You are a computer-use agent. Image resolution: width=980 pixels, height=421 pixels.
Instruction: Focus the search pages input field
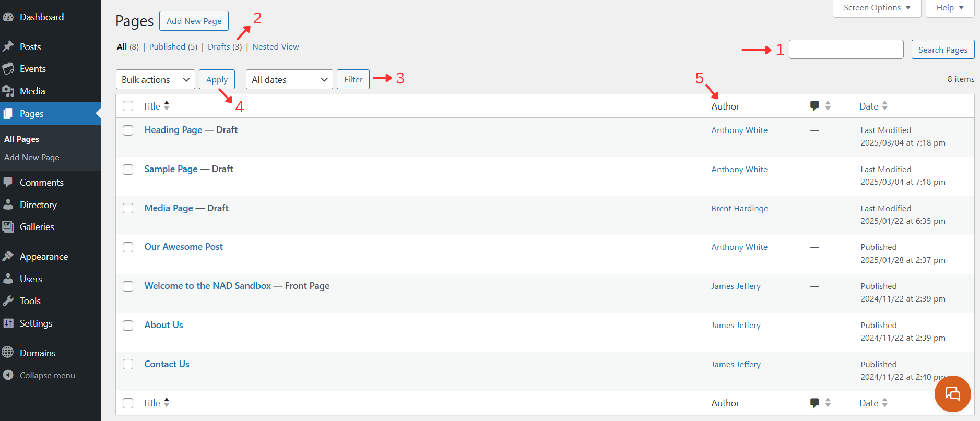click(x=846, y=50)
